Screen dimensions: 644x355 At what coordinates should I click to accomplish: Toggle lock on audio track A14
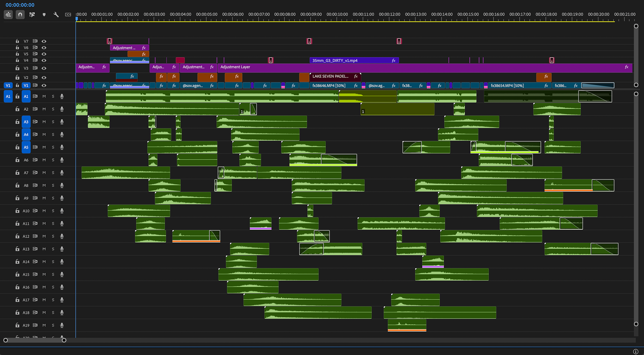tap(17, 261)
